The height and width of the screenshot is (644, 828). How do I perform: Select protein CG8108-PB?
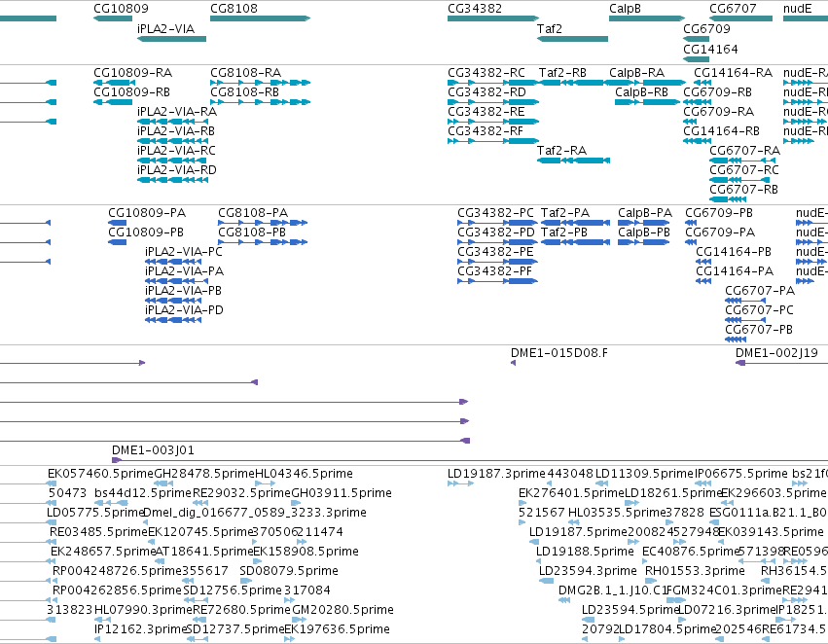pyautogui.click(x=252, y=233)
